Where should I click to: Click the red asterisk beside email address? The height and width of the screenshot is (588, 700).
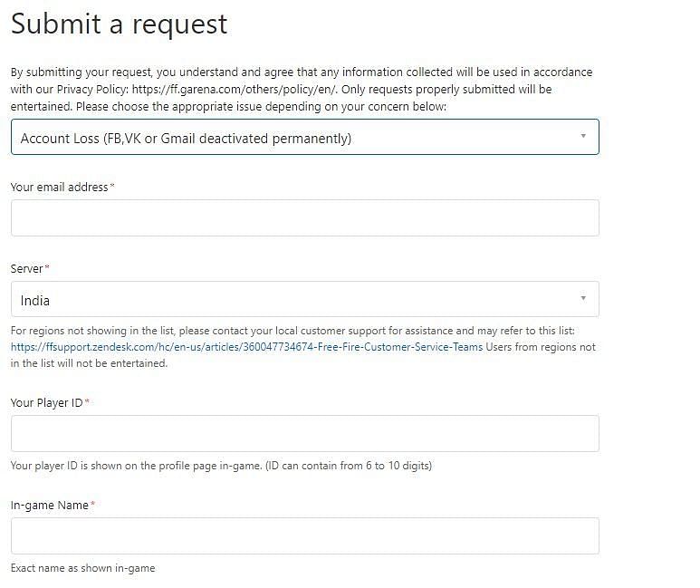pos(112,186)
